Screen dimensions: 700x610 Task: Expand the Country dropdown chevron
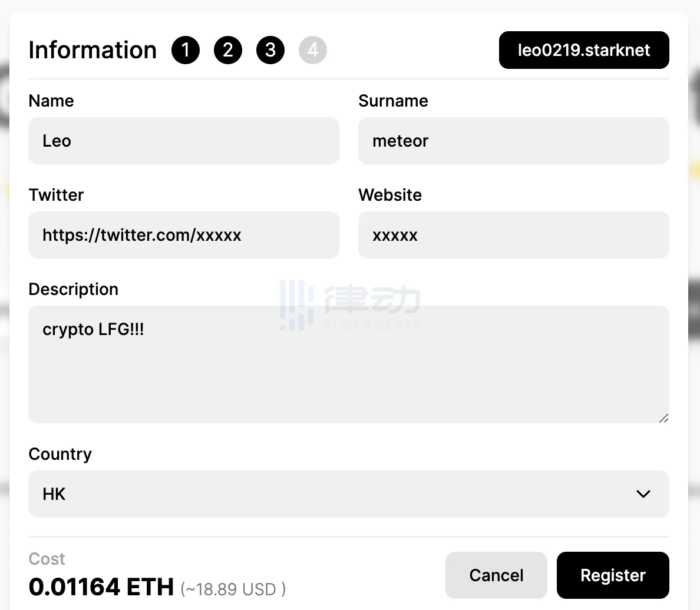[x=643, y=494]
